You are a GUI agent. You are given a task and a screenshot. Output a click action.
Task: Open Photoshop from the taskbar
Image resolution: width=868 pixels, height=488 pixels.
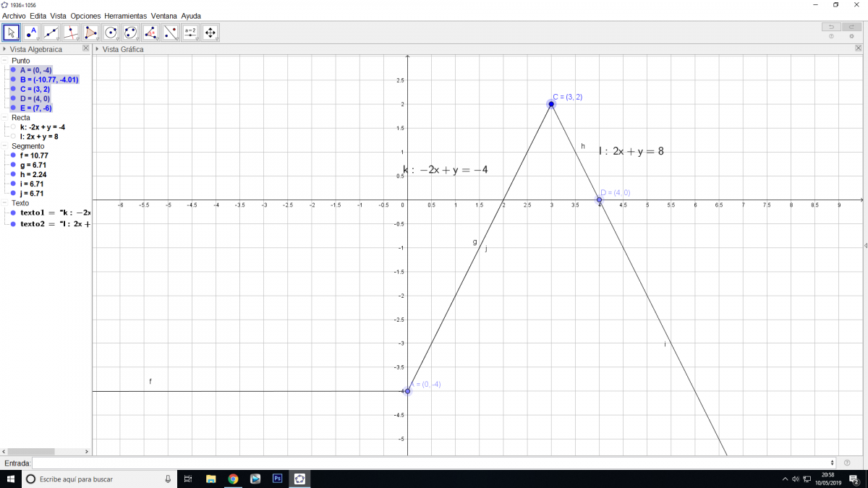pos(277,479)
